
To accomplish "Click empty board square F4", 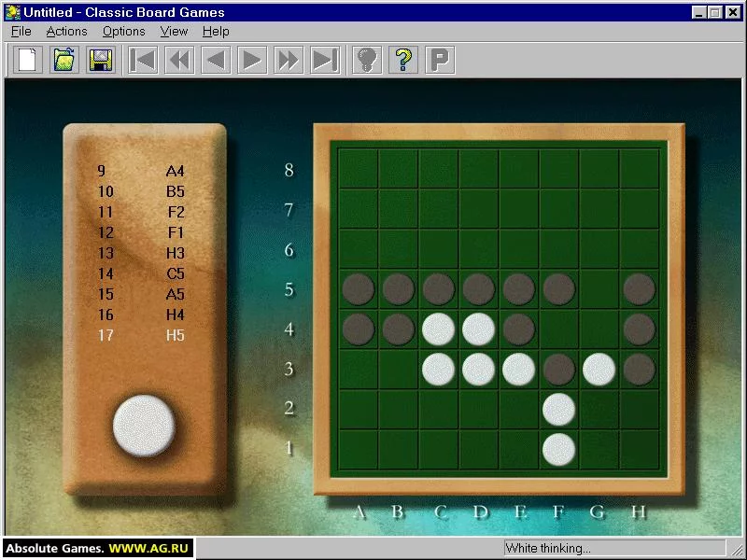I will 558,329.
